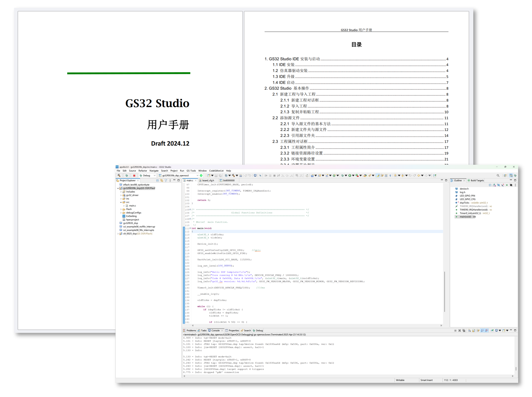Open the Project menu
The image size is (532, 397).
pyautogui.click(x=174, y=171)
